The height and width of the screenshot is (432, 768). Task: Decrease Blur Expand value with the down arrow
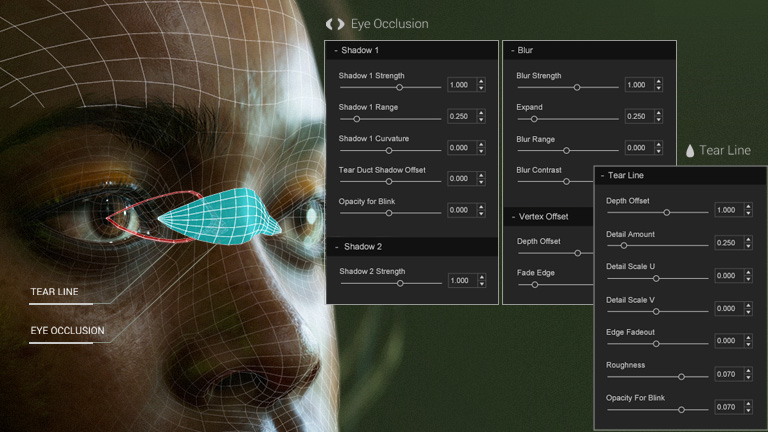tap(659, 120)
